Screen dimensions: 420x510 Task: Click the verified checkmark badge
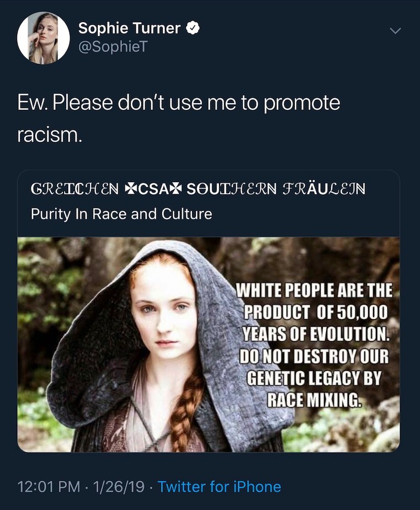(x=193, y=28)
